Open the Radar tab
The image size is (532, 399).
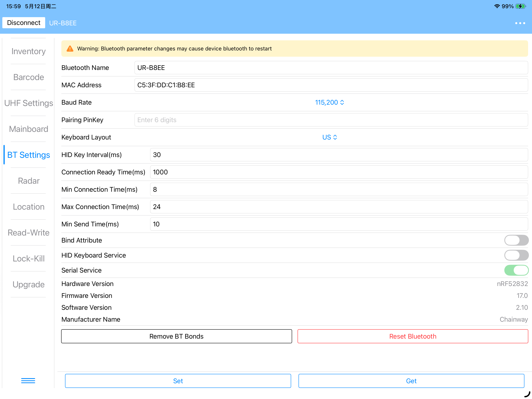(28, 181)
